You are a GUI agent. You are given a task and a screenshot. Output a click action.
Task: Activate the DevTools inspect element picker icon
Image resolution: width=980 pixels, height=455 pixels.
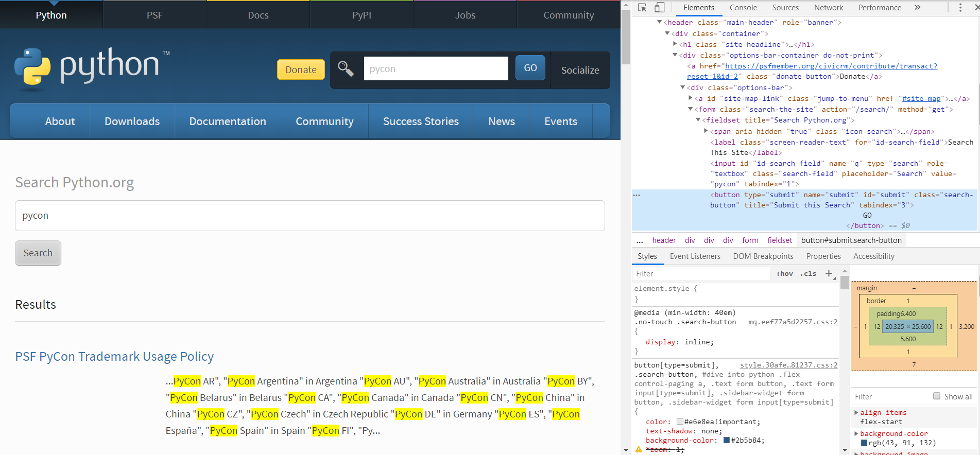642,7
